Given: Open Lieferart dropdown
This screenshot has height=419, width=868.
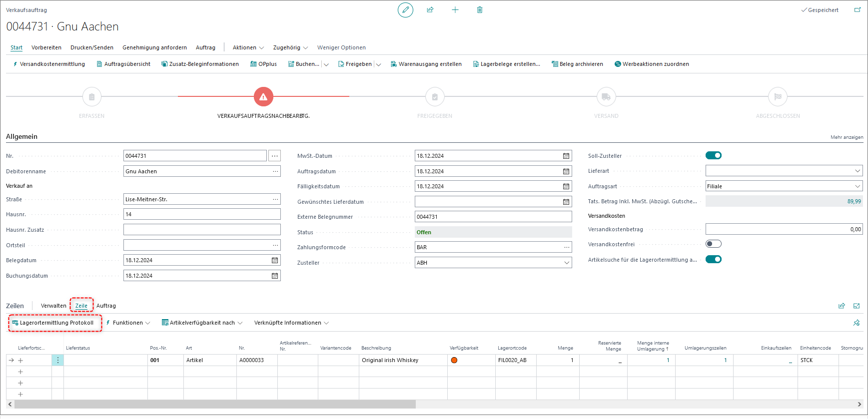Looking at the screenshot, I should click(858, 171).
